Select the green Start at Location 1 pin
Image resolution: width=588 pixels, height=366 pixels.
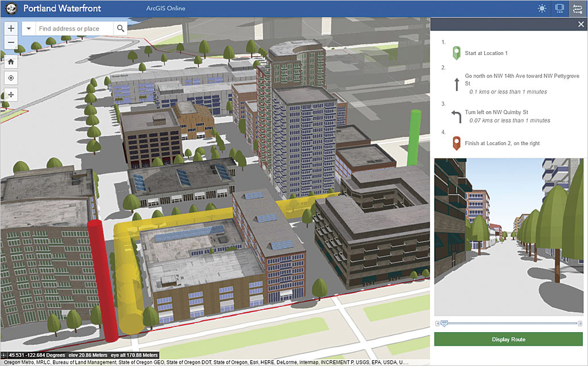coord(457,53)
